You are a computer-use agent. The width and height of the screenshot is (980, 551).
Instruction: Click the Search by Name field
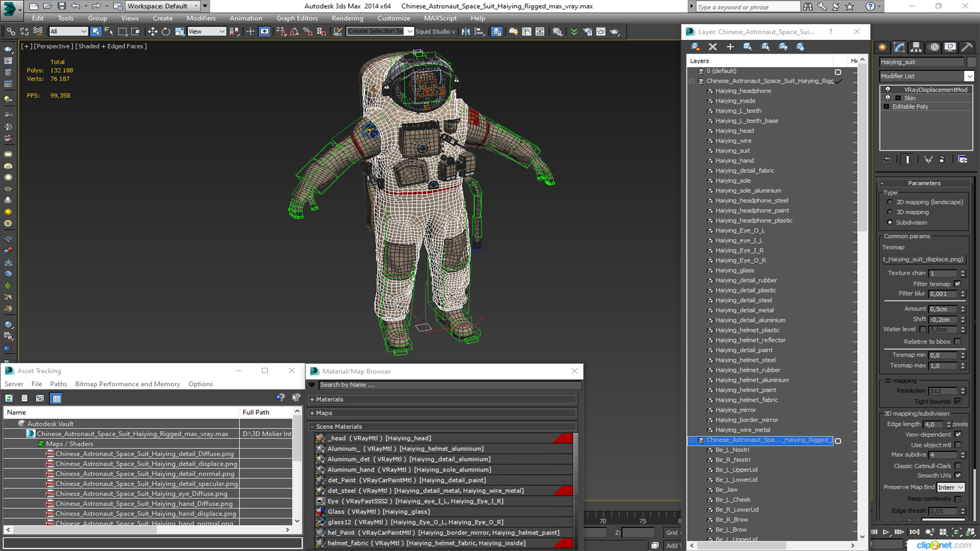pos(449,385)
